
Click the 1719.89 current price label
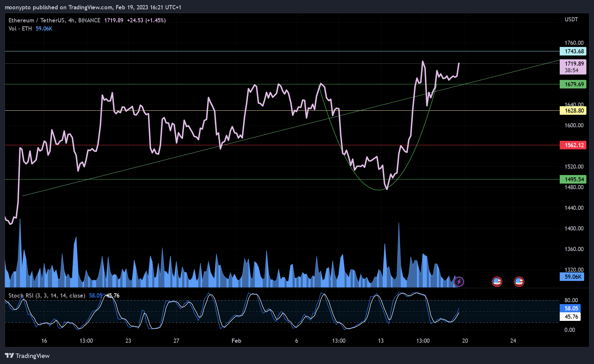[x=573, y=67]
